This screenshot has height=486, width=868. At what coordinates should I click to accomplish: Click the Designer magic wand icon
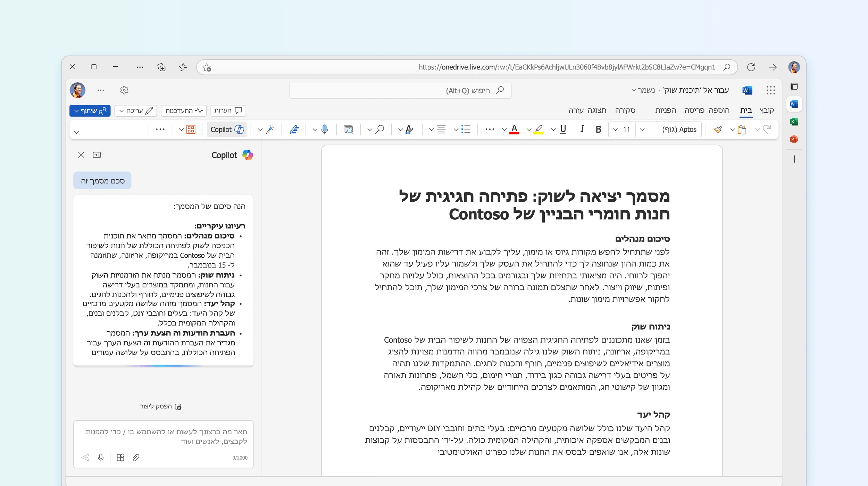[x=270, y=129]
